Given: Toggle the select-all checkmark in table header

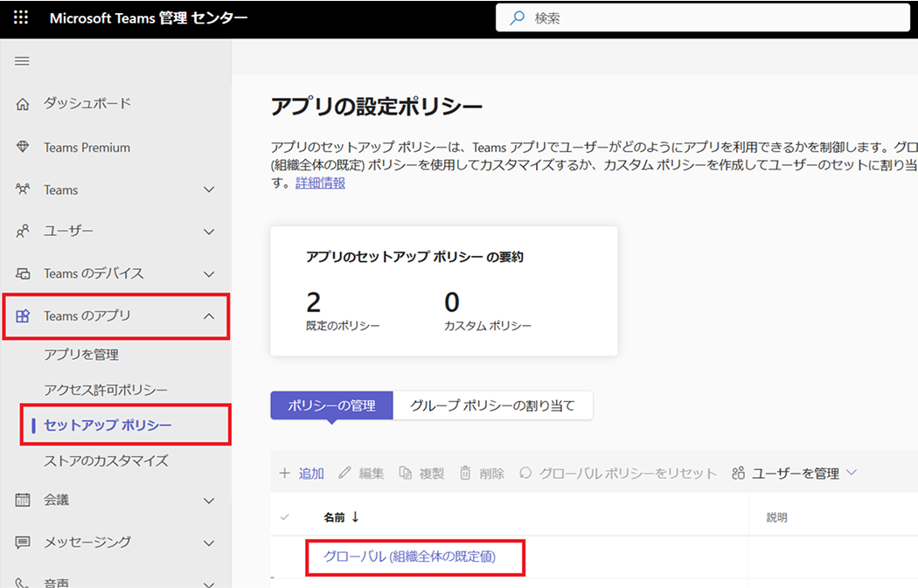Looking at the screenshot, I should pyautogui.click(x=284, y=516).
